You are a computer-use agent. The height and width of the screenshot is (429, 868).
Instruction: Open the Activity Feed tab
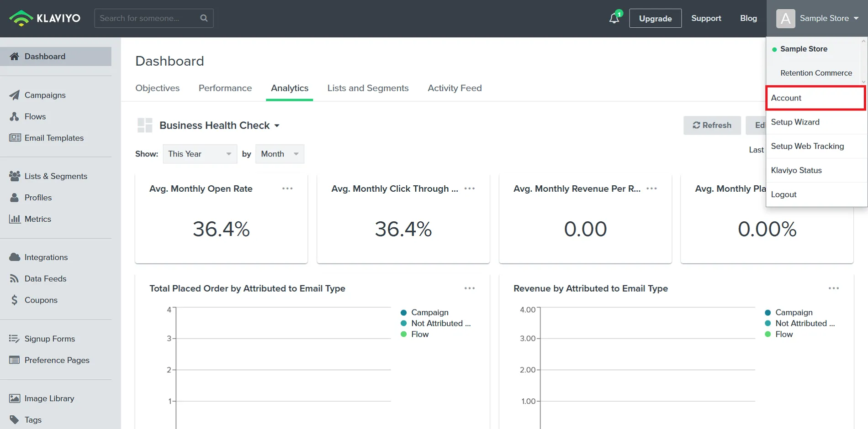pos(455,88)
